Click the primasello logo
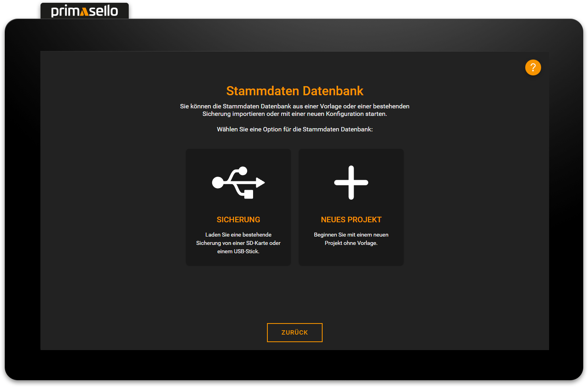 click(85, 11)
